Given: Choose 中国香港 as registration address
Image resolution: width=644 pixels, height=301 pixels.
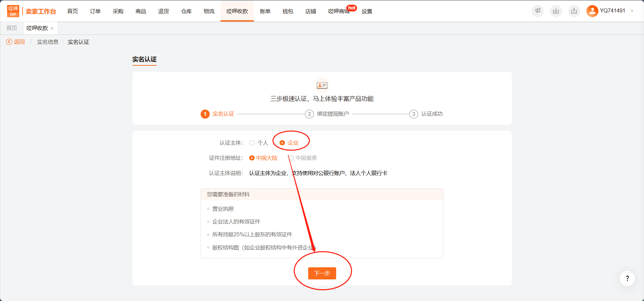Looking at the screenshot, I should (x=291, y=158).
